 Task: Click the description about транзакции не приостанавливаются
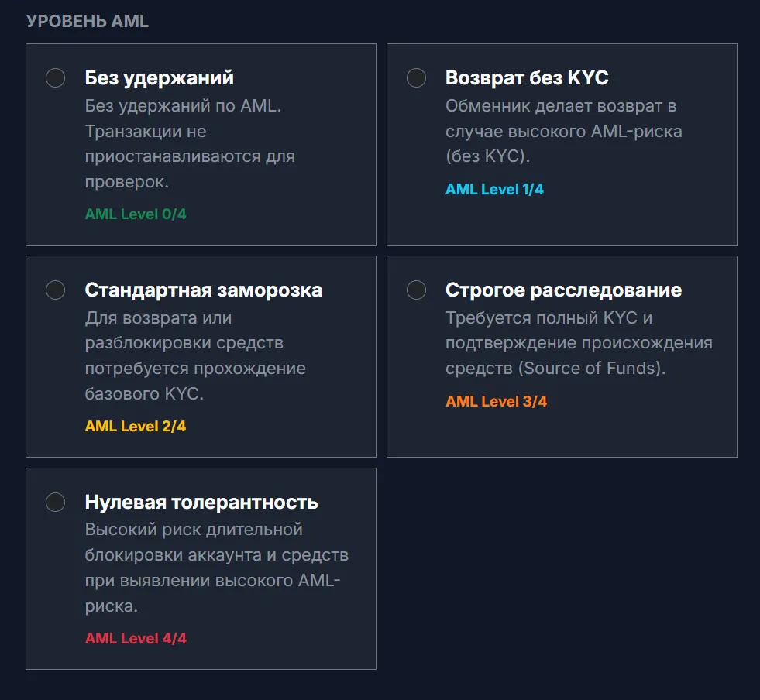point(190,143)
